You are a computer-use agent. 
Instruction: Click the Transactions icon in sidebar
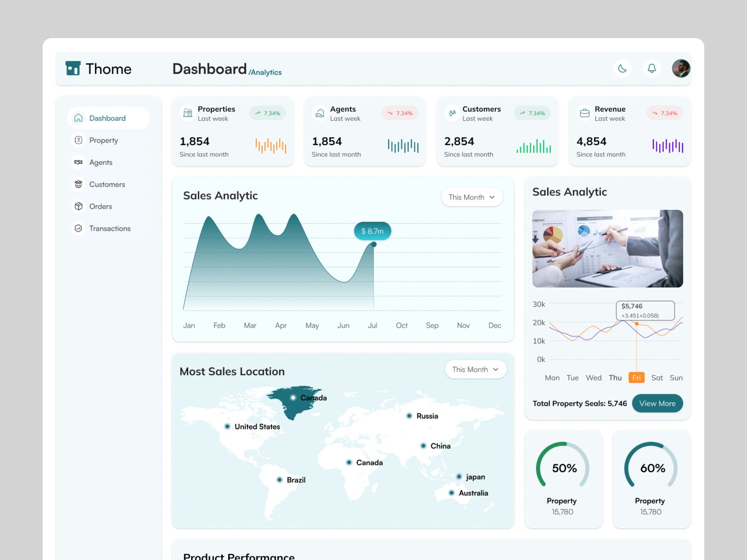point(78,228)
